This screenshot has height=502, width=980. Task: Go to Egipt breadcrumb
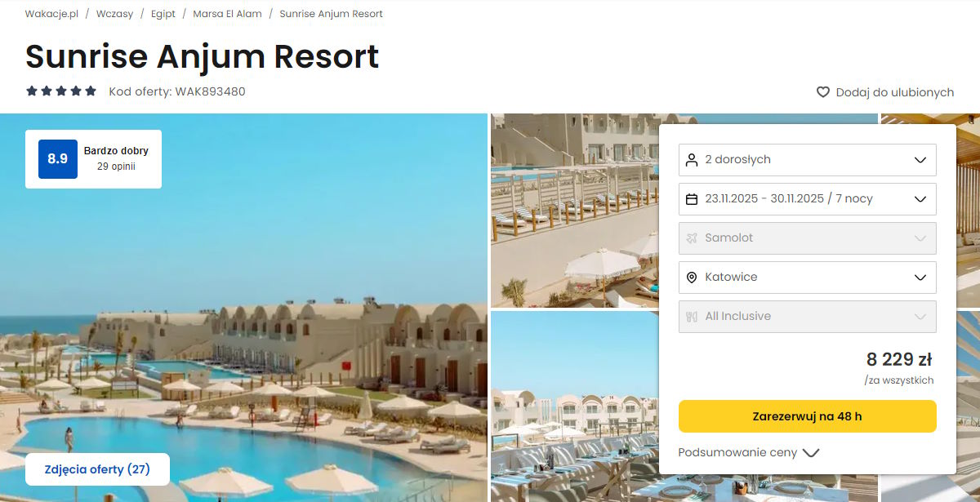coord(163,14)
